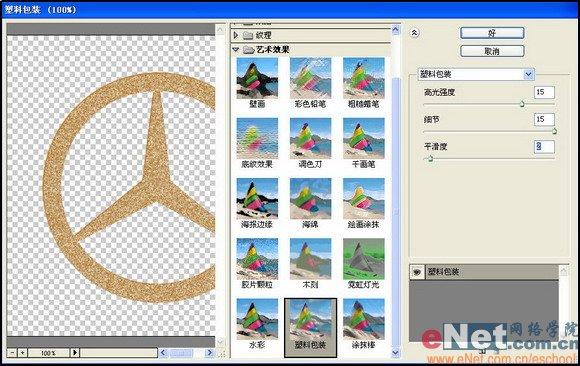Pick the 胶片颗粒 filter thumbnail
The image size is (580, 366).
coord(257,259)
